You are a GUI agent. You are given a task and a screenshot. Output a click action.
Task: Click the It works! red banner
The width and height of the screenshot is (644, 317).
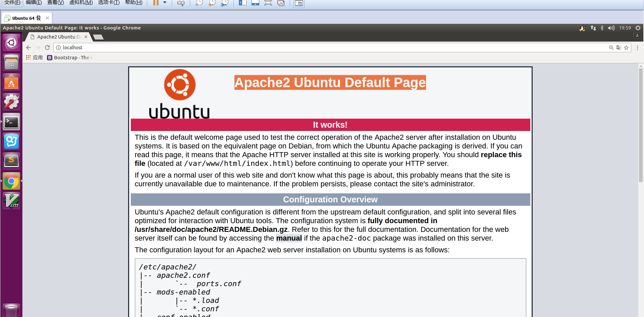point(330,125)
